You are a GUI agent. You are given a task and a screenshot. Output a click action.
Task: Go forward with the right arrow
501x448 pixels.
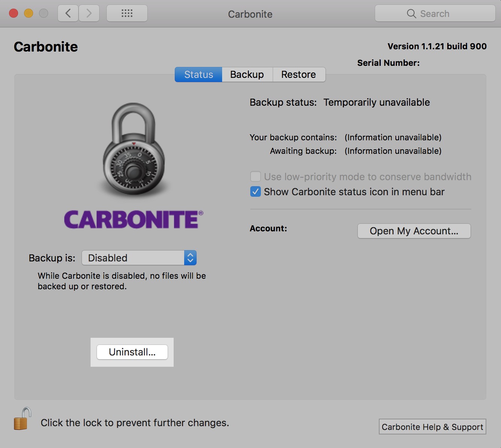(89, 14)
